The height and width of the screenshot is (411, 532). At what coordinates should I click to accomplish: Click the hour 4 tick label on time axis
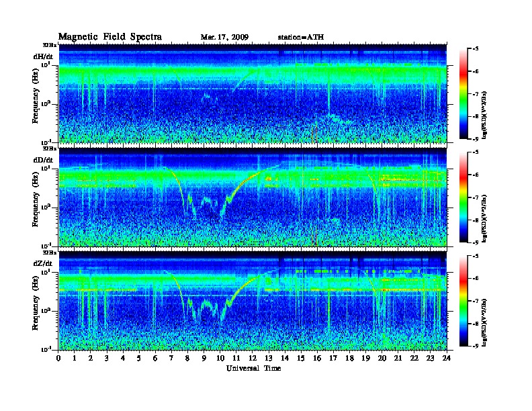click(123, 358)
